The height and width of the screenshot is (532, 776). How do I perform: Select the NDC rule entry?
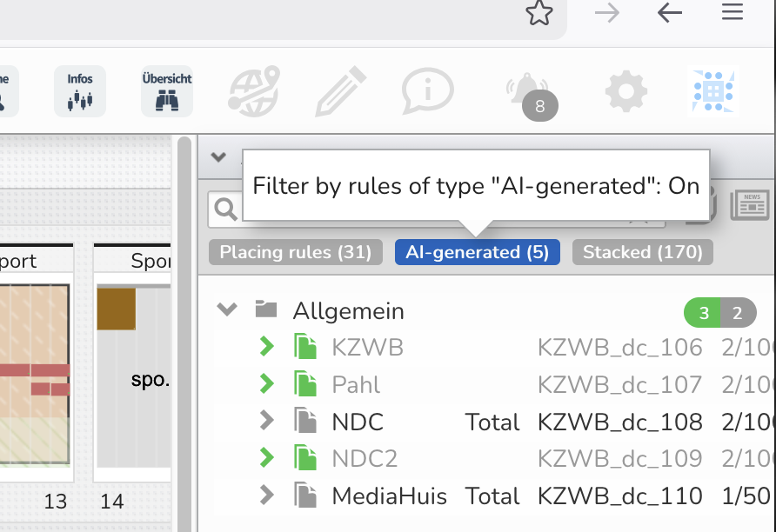358,422
